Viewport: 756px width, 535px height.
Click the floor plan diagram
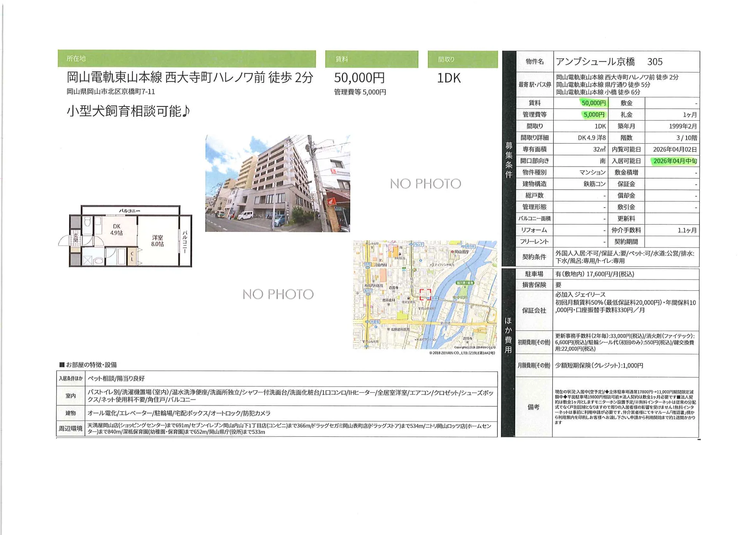[125, 236]
